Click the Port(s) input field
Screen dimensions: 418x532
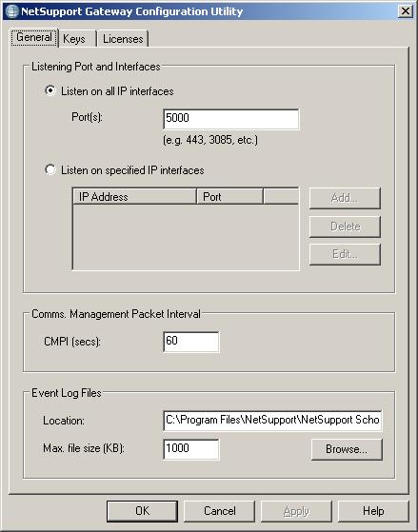click(x=231, y=119)
